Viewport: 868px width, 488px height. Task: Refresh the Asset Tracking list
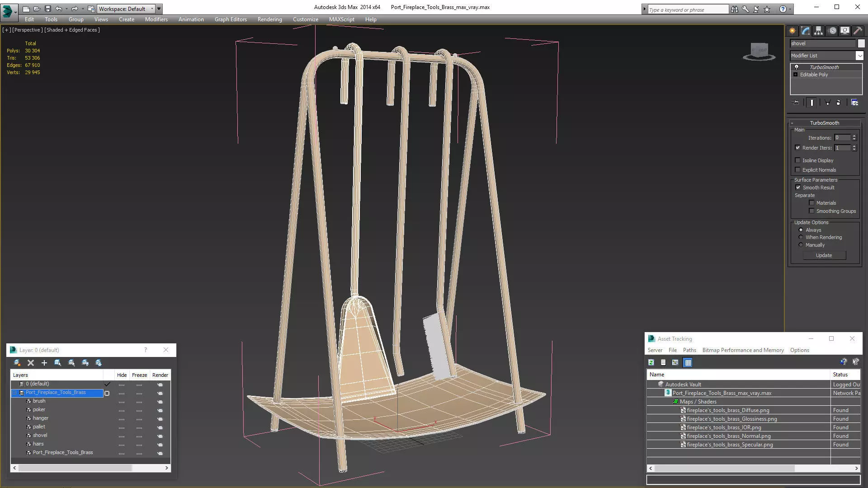click(x=651, y=362)
